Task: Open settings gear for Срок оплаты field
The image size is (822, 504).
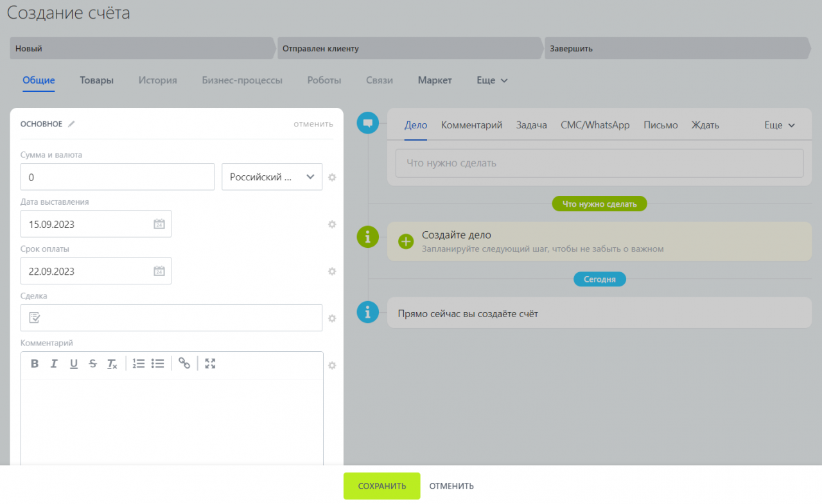Action: pos(332,271)
